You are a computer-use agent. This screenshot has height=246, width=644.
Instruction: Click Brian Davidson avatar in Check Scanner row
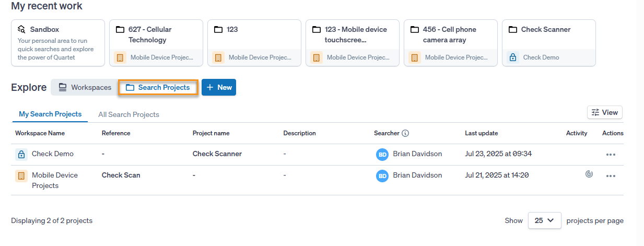coord(382,154)
